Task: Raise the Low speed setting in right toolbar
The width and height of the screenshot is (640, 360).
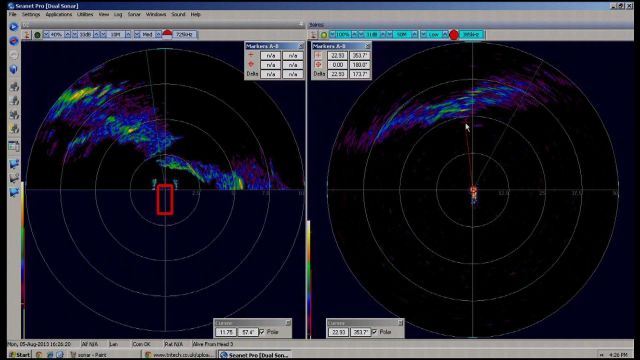Action: pos(445,35)
